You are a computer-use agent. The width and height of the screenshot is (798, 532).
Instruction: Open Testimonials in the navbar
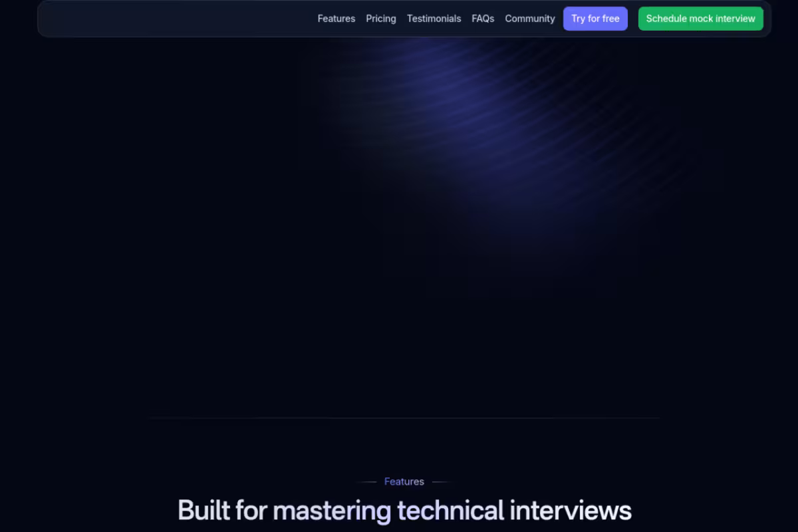coord(434,19)
